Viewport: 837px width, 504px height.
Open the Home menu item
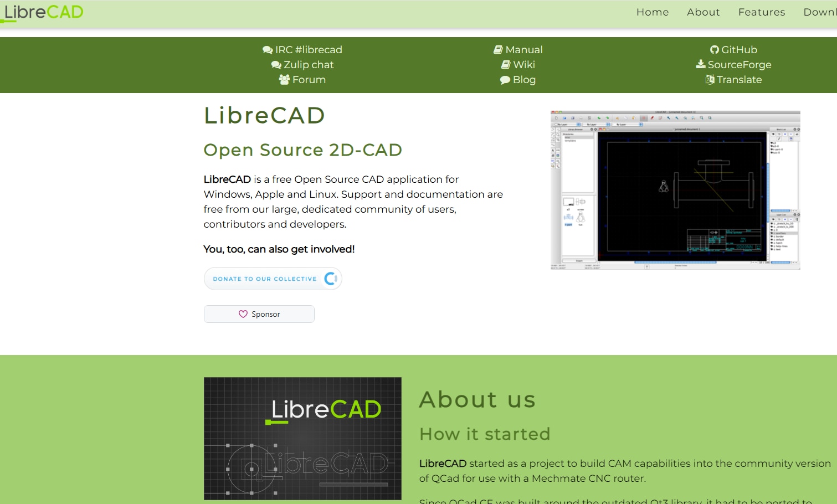pyautogui.click(x=653, y=12)
